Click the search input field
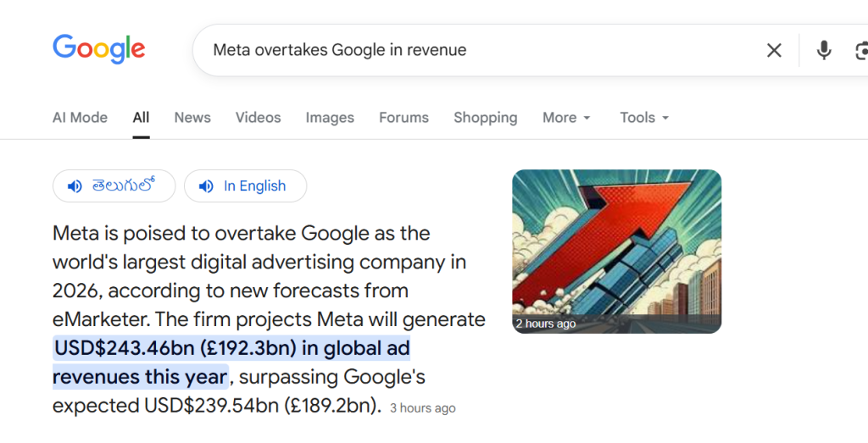This screenshot has width=868, height=443. point(475,50)
